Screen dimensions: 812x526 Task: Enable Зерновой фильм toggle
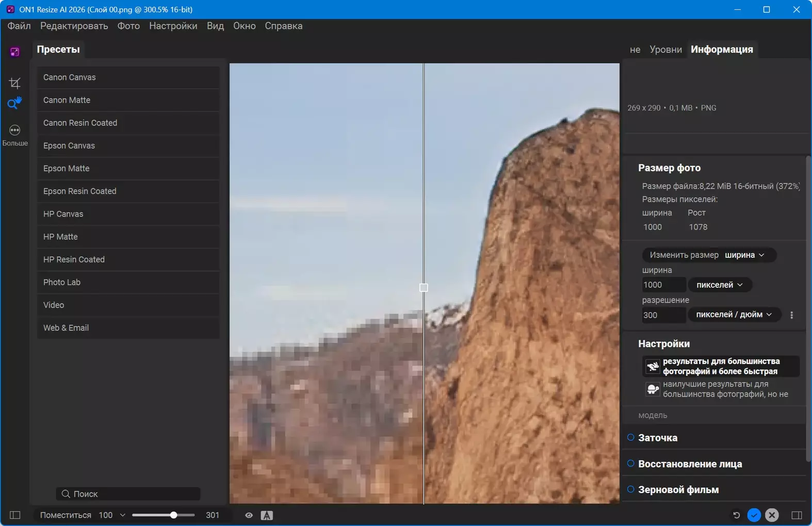point(630,489)
